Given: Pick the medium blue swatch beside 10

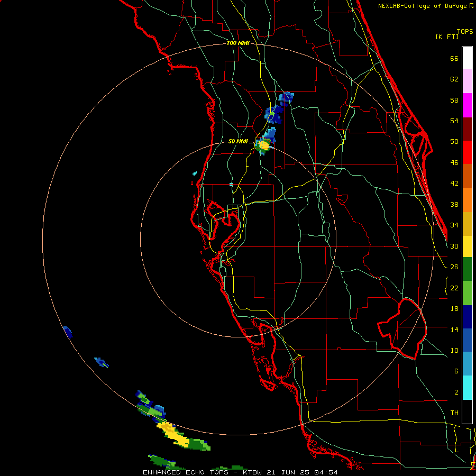Looking at the screenshot, I should (x=467, y=340).
